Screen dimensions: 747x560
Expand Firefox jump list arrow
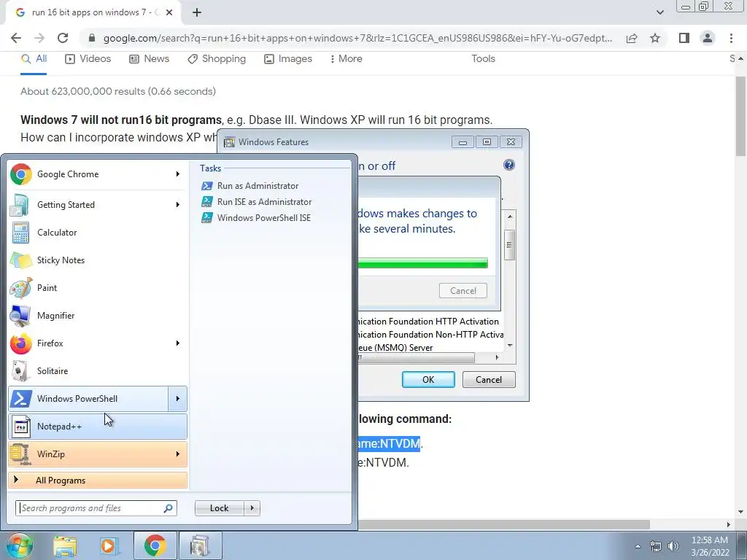point(178,343)
